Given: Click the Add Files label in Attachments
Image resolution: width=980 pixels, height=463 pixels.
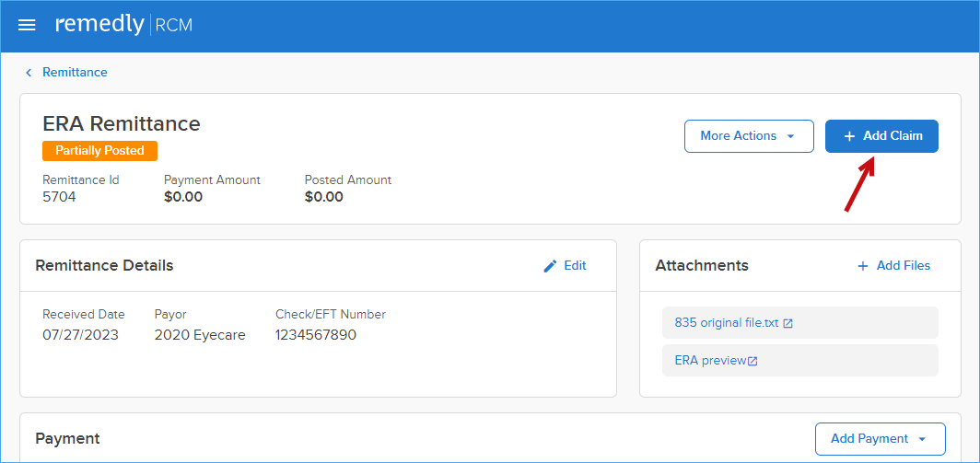Looking at the screenshot, I should pyautogui.click(x=904, y=265).
